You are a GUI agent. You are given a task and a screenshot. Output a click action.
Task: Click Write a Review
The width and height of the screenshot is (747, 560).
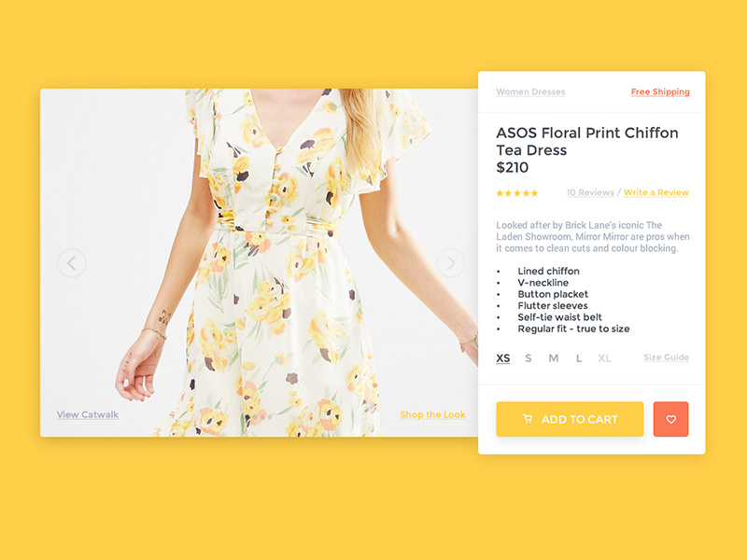tap(656, 192)
